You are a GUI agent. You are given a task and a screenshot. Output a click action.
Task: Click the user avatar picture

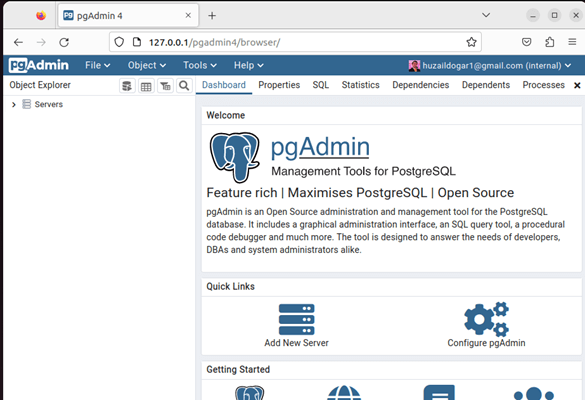pos(414,66)
